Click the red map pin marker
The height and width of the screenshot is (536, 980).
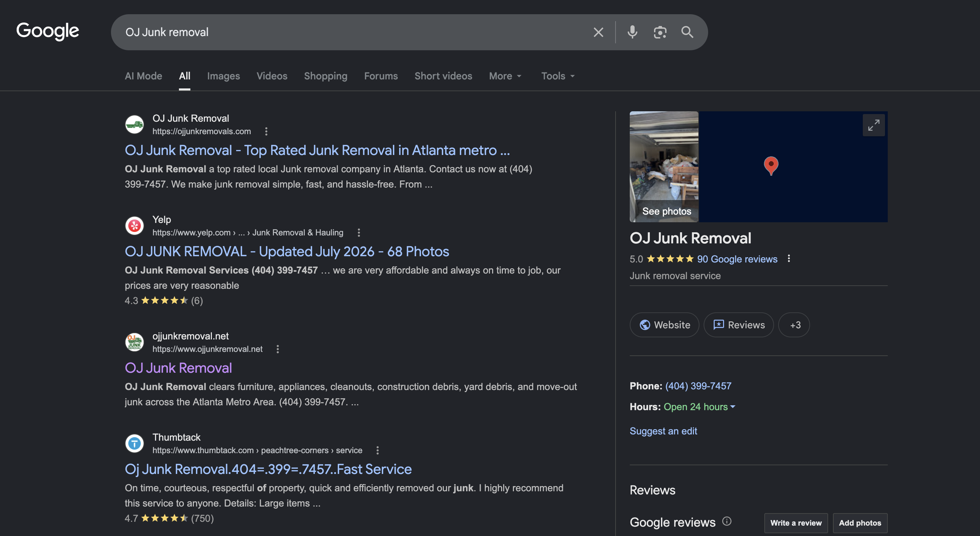(x=771, y=165)
